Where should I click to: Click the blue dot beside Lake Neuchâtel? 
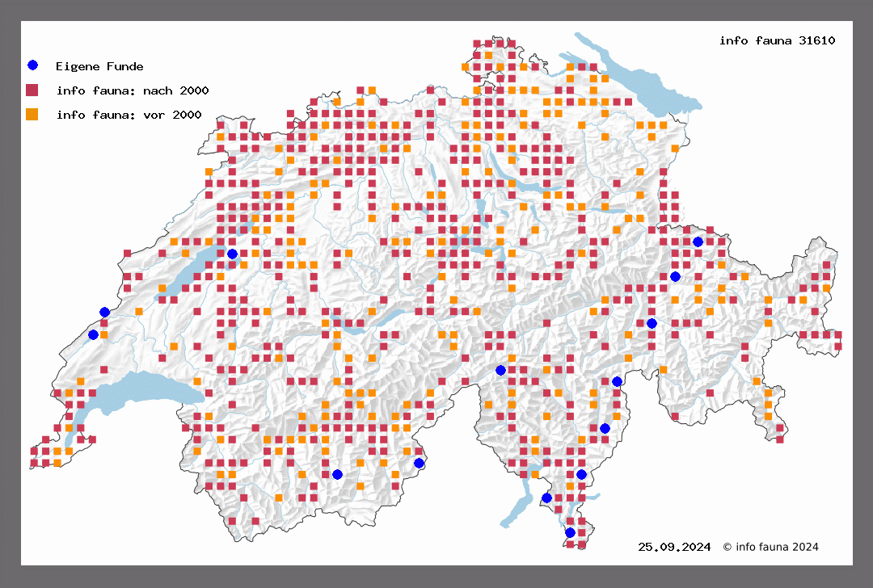pos(232,254)
